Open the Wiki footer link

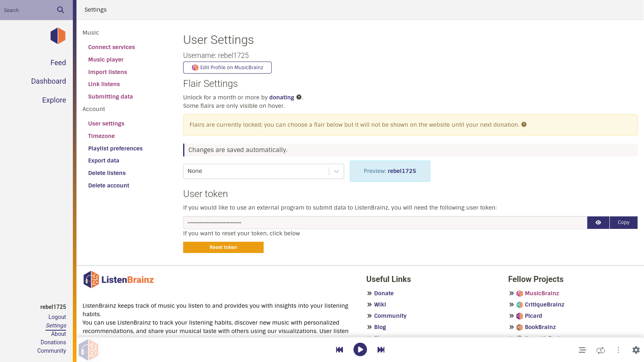point(380,304)
